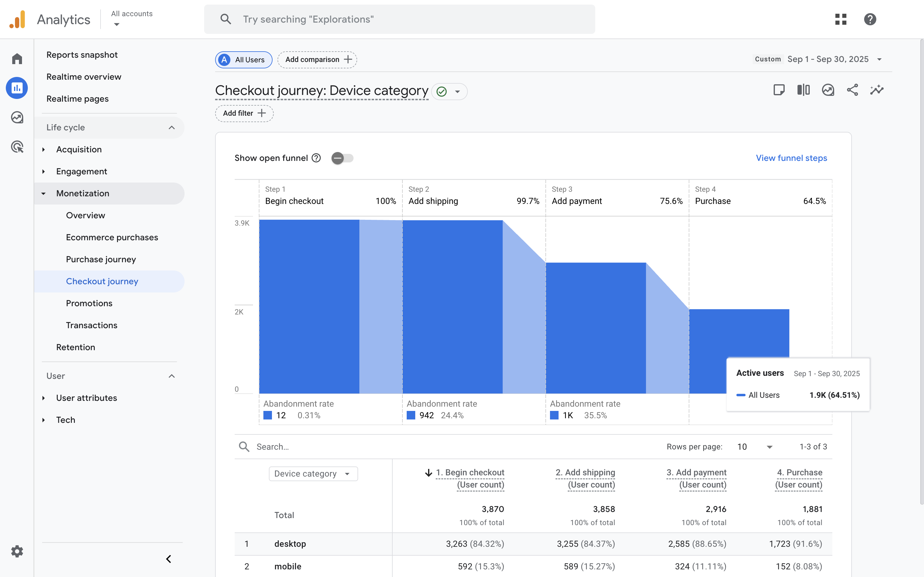
Task: Open the Explore icon in left rail
Action: (17, 118)
